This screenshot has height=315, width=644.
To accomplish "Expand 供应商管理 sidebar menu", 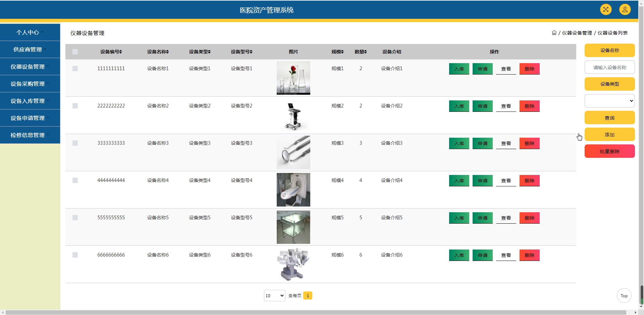I will [x=30, y=49].
